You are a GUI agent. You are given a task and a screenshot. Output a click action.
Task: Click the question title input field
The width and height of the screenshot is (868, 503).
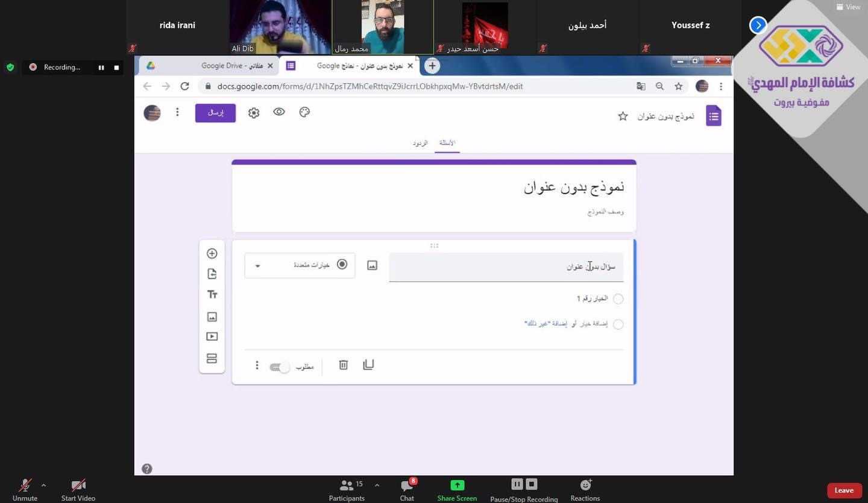click(505, 267)
